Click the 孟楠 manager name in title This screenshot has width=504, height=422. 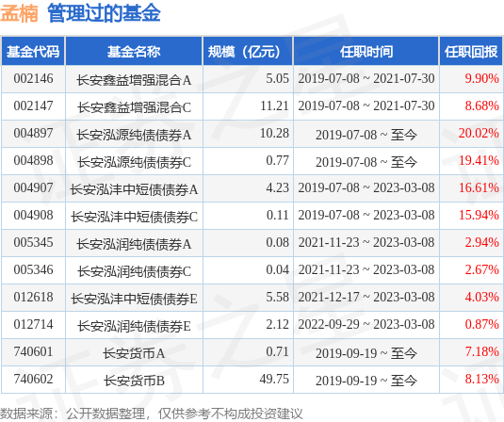[19, 13]
